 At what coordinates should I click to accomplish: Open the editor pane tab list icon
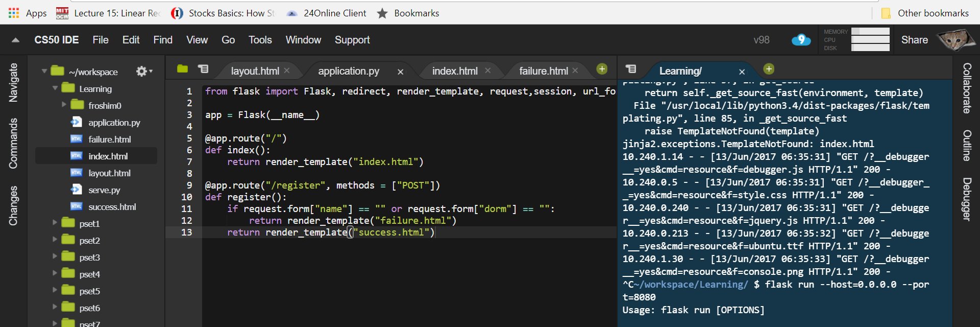tap(203, 68)
